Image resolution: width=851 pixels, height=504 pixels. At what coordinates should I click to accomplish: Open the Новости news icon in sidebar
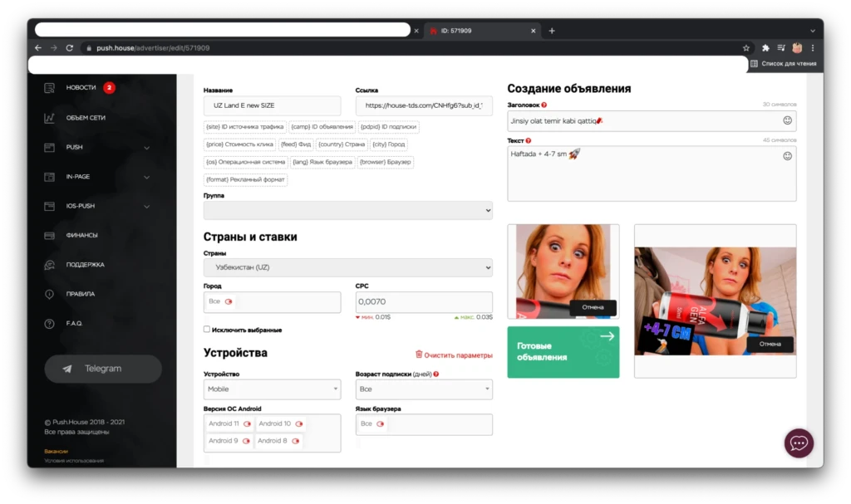pyautogui.click(x=49, y=88)
